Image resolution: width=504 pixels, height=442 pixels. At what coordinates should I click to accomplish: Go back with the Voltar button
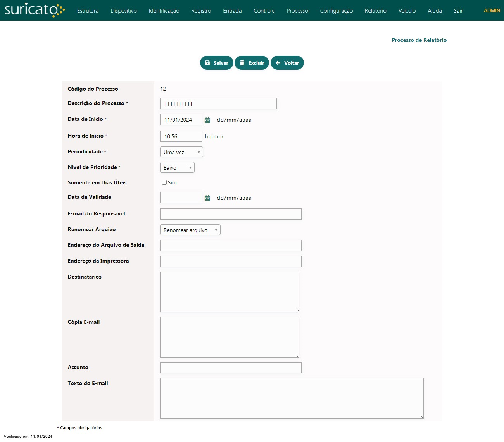coord(287,63)
